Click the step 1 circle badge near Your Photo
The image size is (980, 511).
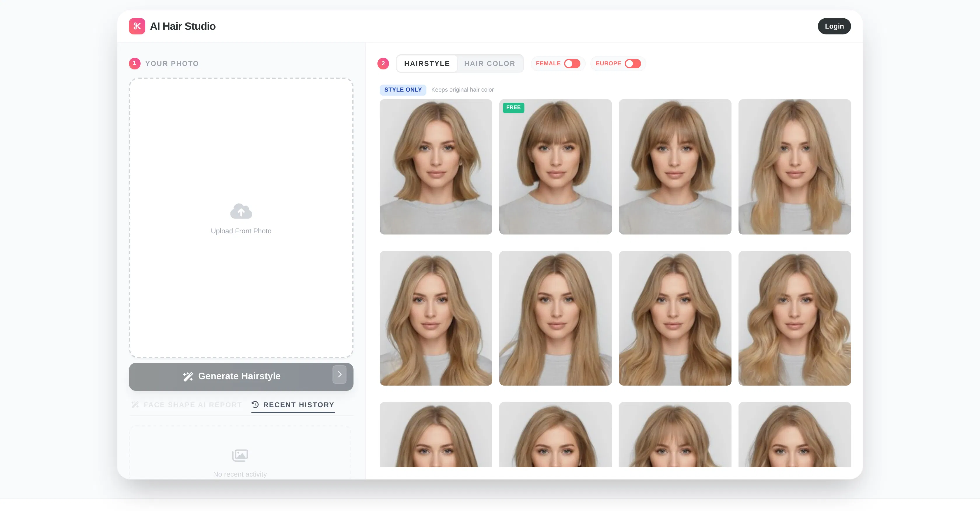135,64
